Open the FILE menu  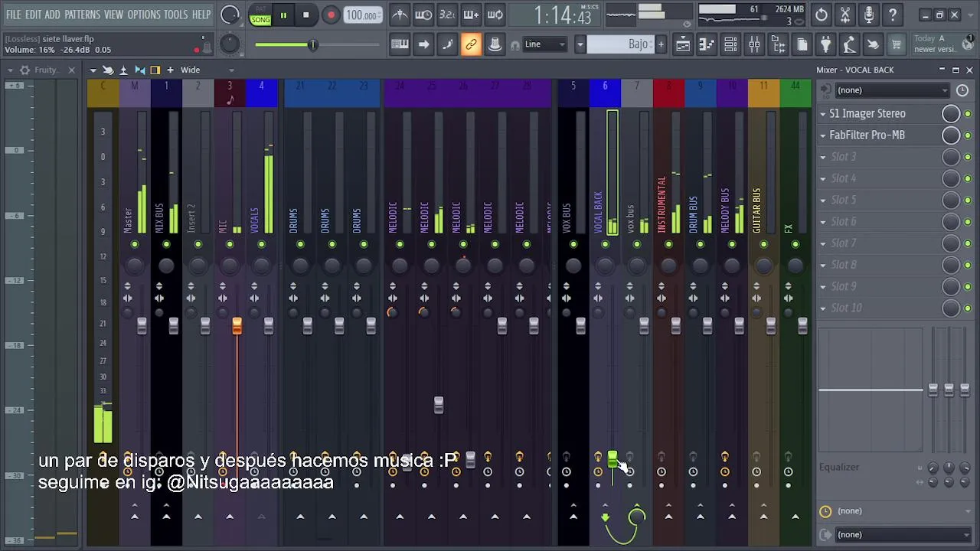click(x=14, y=15)
